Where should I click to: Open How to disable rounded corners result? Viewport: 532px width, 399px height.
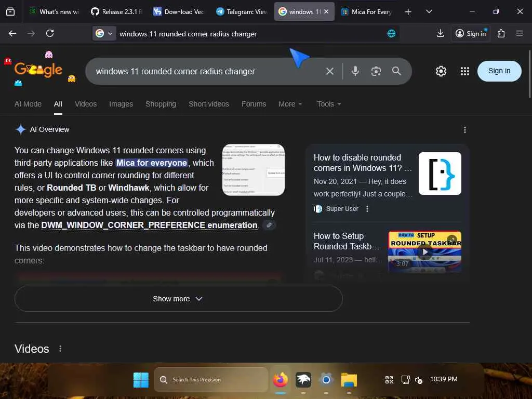[362, 163]
